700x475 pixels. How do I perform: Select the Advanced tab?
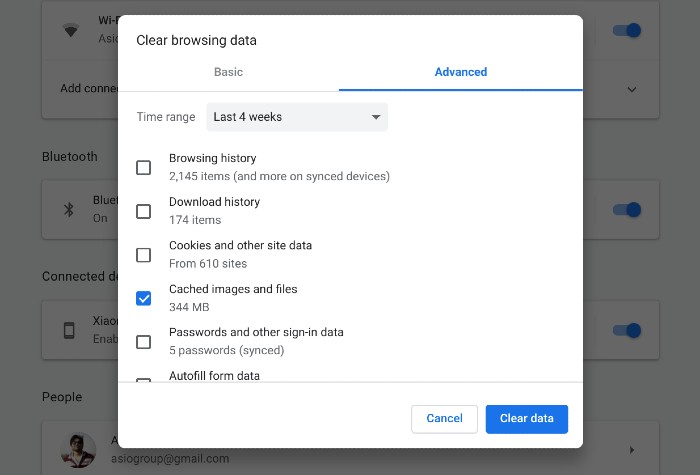[x=461, y=72]
